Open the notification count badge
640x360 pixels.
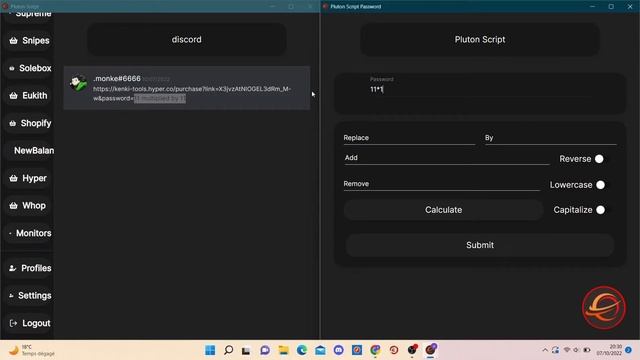coord(629,350)
